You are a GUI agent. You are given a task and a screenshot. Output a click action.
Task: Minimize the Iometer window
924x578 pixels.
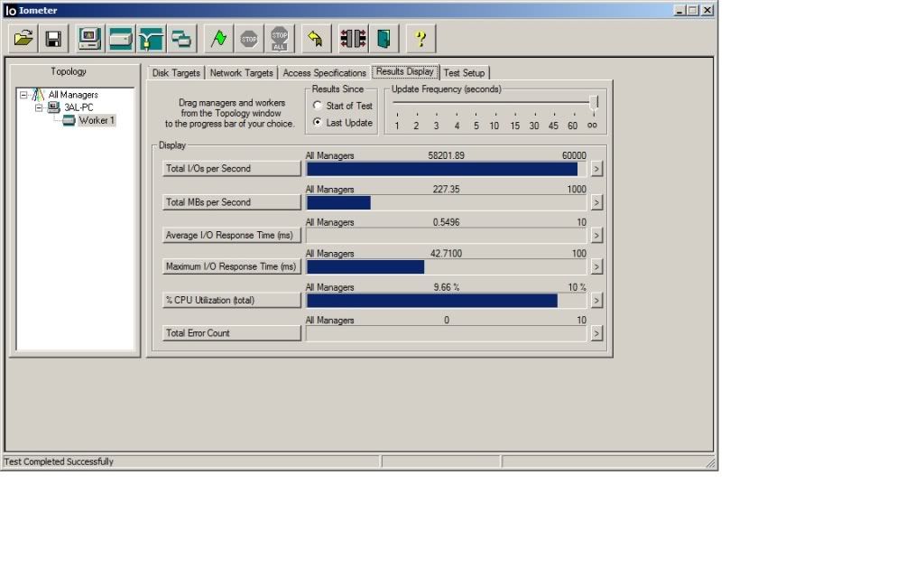(679, 10)
